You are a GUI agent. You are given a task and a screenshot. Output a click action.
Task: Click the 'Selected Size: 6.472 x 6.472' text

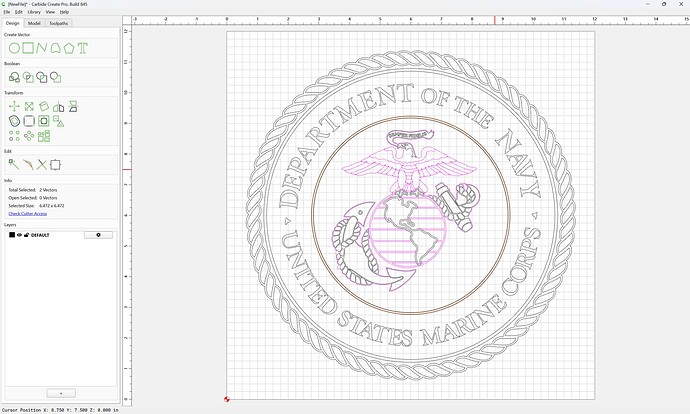(36, 205)
